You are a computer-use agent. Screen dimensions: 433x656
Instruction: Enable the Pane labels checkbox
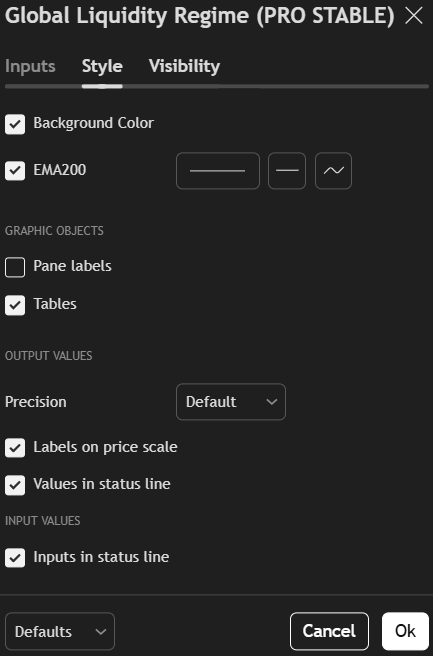click(15, 267)
